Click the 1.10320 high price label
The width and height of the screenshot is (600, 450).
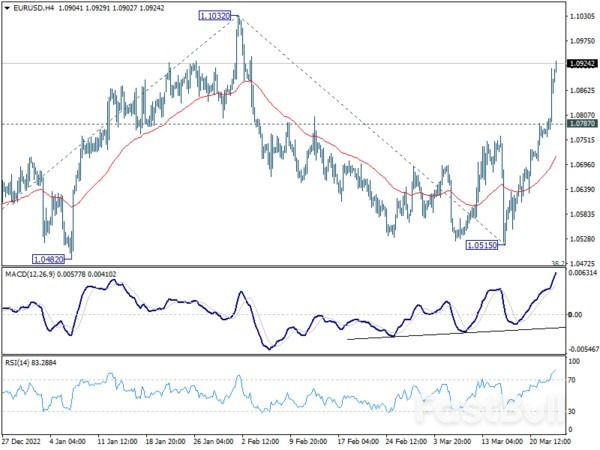tap(215, 16)
